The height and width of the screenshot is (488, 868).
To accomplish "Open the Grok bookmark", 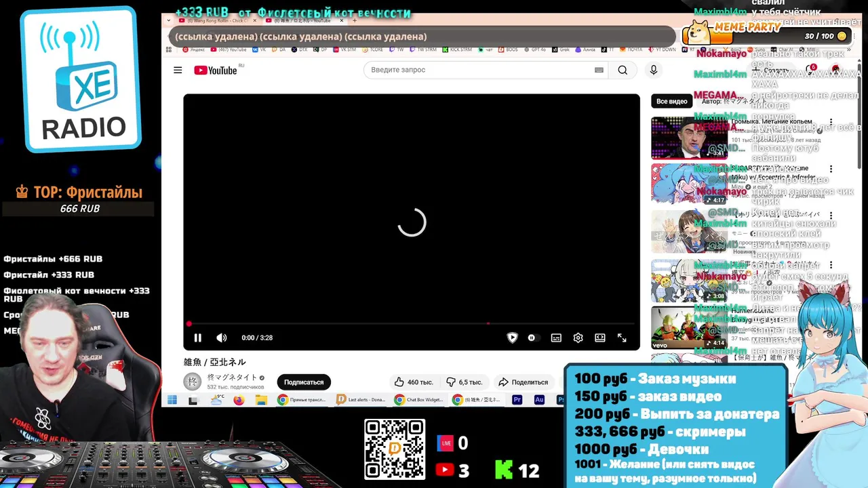I will (561, 49).
